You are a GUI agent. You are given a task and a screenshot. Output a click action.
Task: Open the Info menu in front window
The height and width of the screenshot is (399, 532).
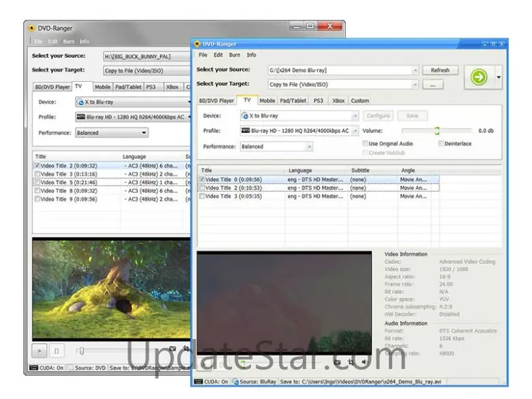(252, 55)
